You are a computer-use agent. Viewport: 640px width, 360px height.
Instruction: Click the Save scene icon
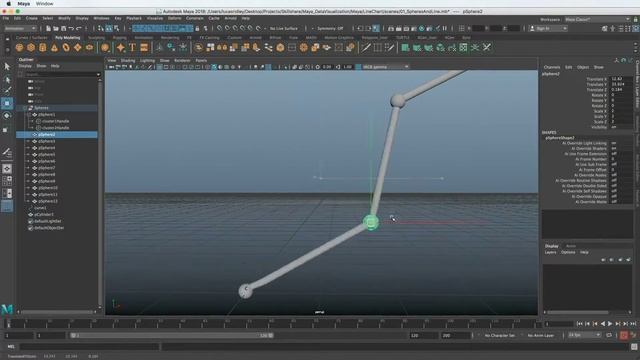point(63,29)
